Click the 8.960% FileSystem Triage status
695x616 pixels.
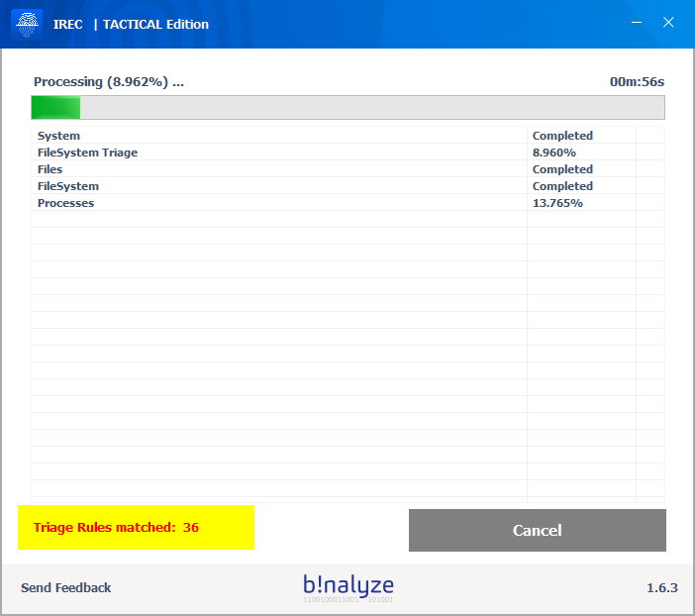(554, 153)
